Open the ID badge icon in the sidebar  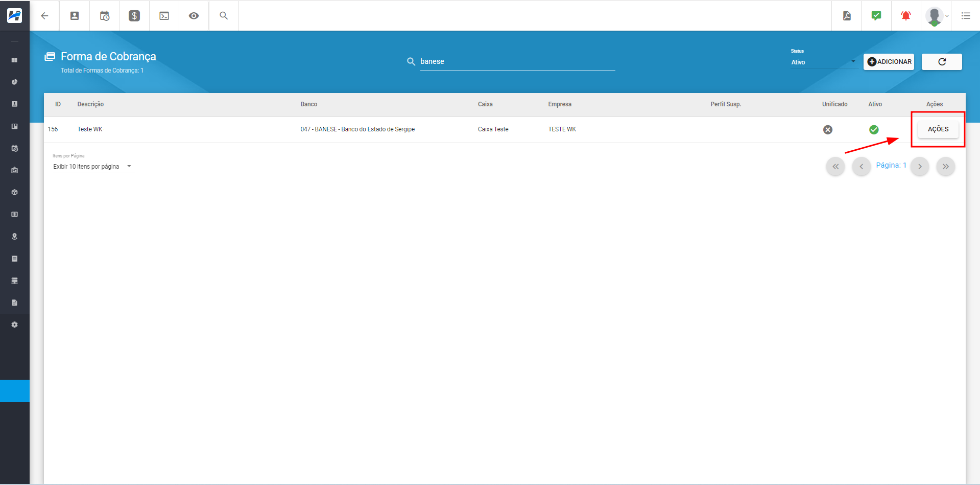15,170
